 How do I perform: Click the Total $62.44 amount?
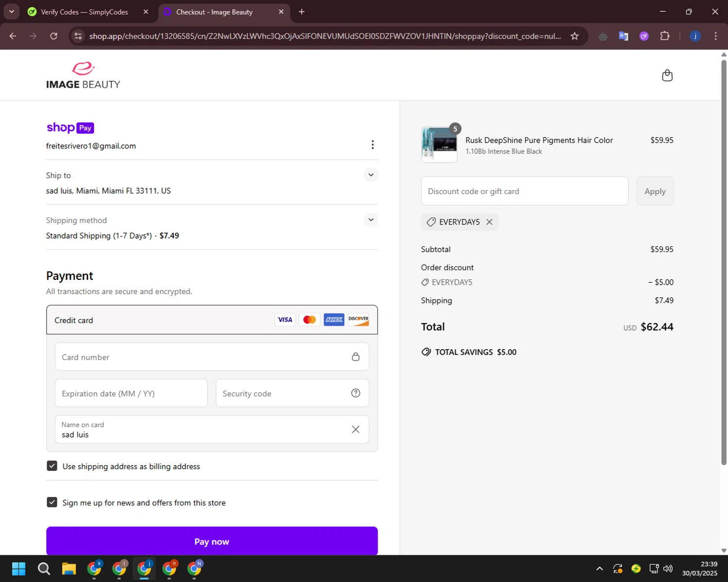point(657,327)
